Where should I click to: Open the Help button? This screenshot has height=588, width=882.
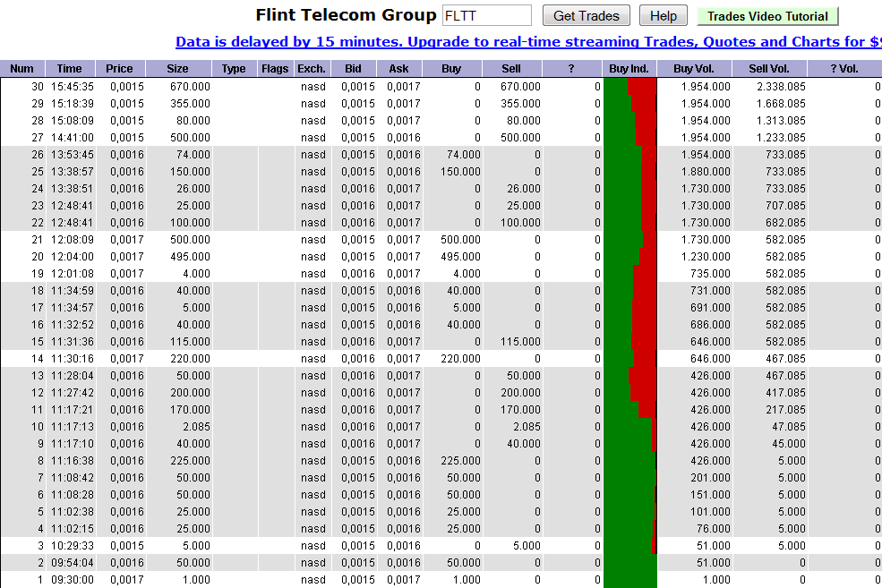(x=664, y=16)
